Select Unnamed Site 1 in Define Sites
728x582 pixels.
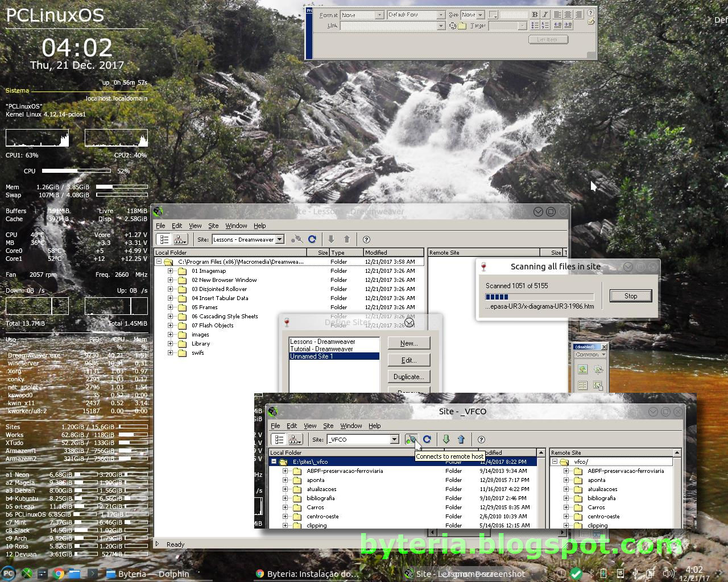tap(312, 356)
